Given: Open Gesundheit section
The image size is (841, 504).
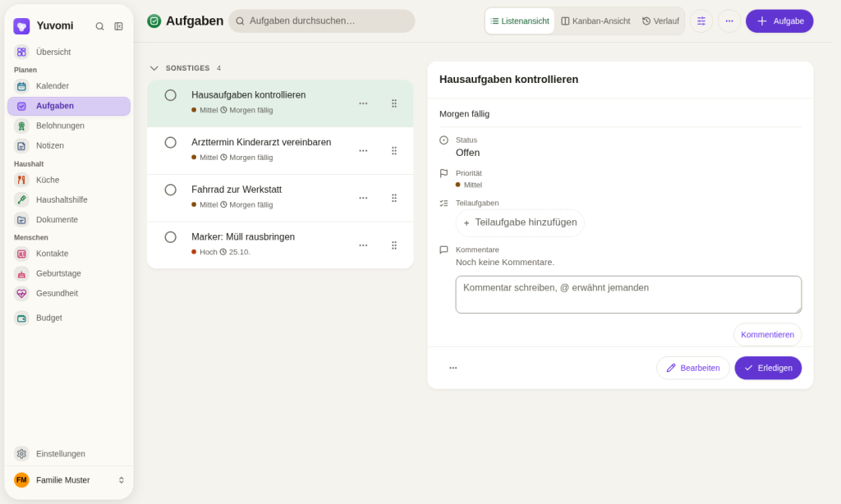Looking at the screenshot, I should pyautogui.click(x=69, y=293).
